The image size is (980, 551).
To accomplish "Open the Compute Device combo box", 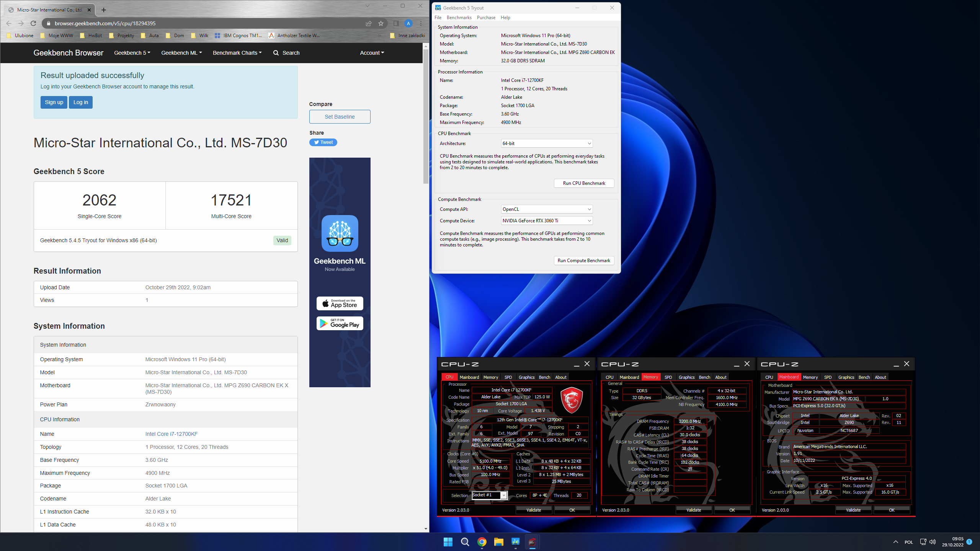I will (547, 221).
